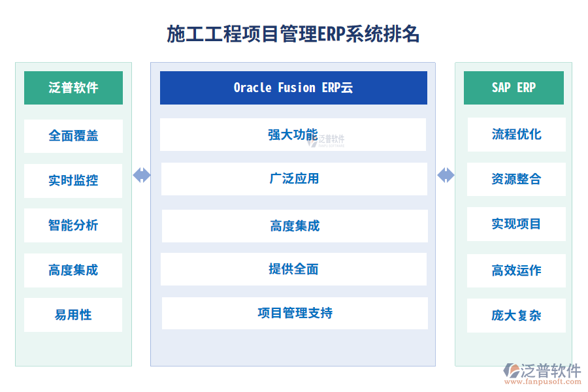This screenshot has width=588, height=392.
Task: Select the Oracle Fusion ERP云 header
Action: click(293, 88)
